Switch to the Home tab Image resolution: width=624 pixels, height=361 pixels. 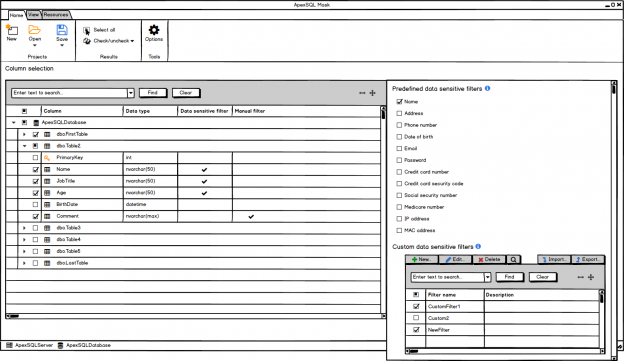click(x=16, y=15)
